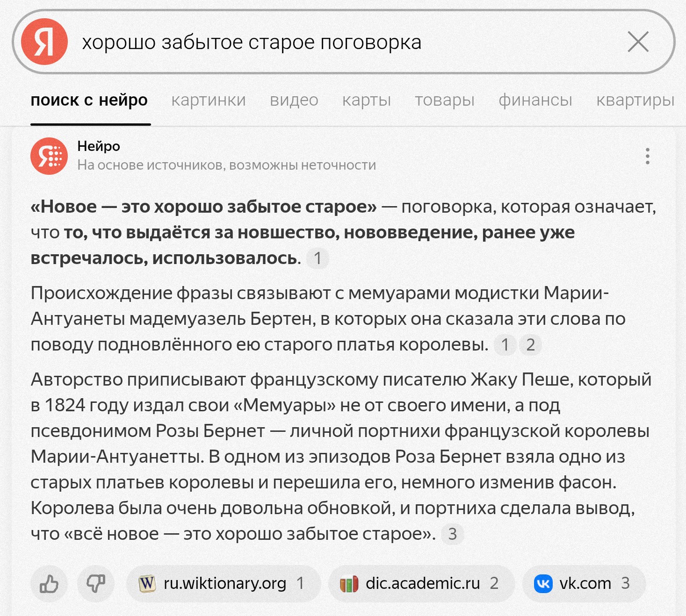Go to the финансы tab

535,100
